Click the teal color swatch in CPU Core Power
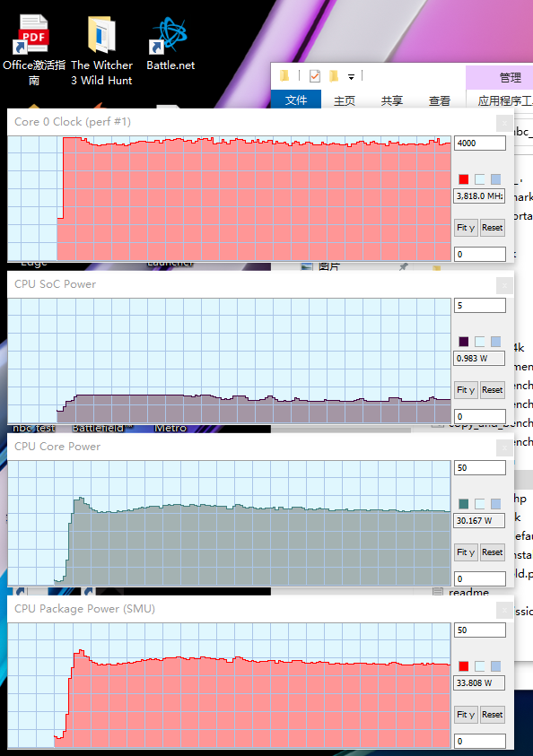The image size is (533, 756). (x=464, y=504)
